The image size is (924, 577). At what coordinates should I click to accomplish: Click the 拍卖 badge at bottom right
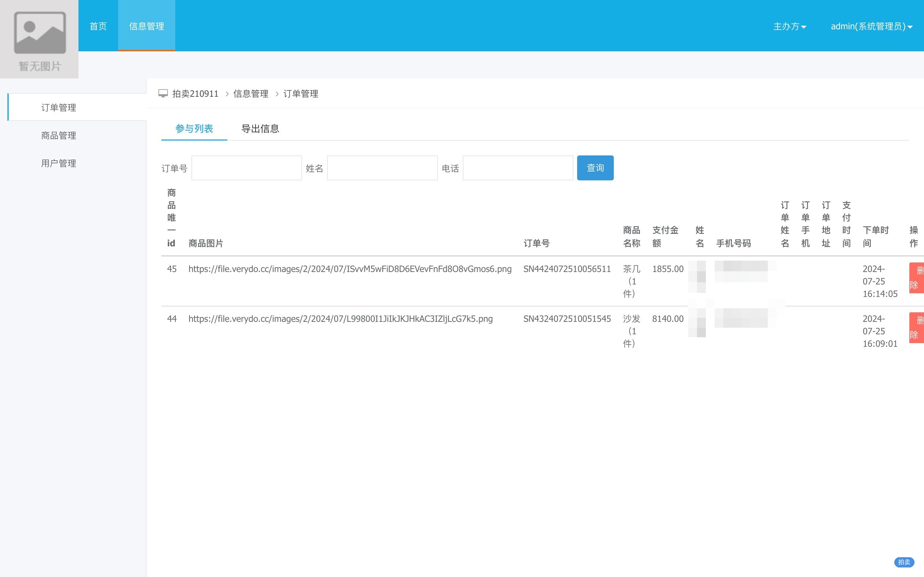(x=904, y=562)
